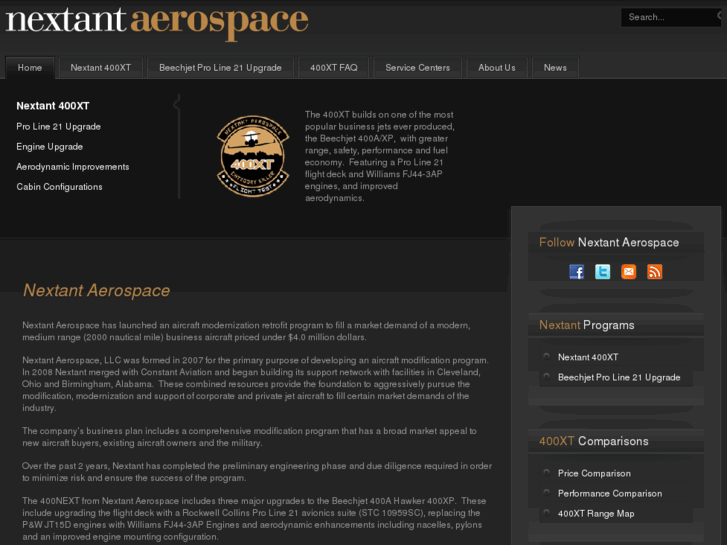727x545 pixels.
Task: Open the Service Centers tab
Action: pyautogui.click(x=417, y=68)
